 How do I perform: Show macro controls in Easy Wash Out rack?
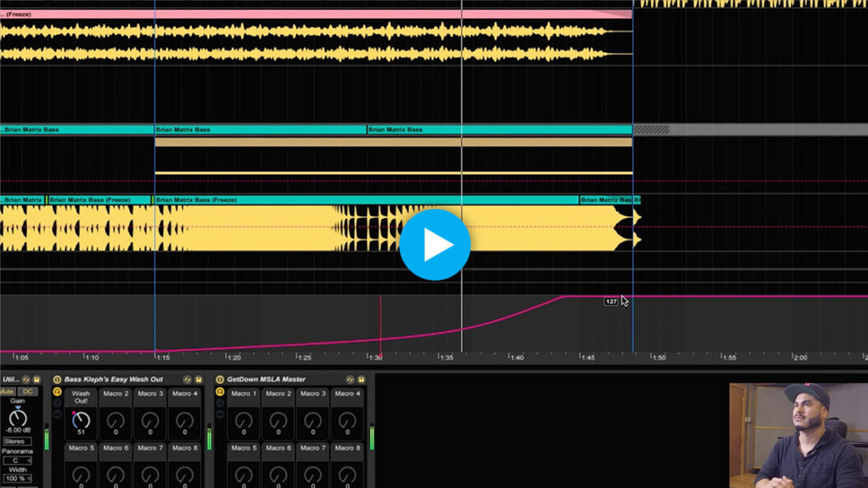57,392
